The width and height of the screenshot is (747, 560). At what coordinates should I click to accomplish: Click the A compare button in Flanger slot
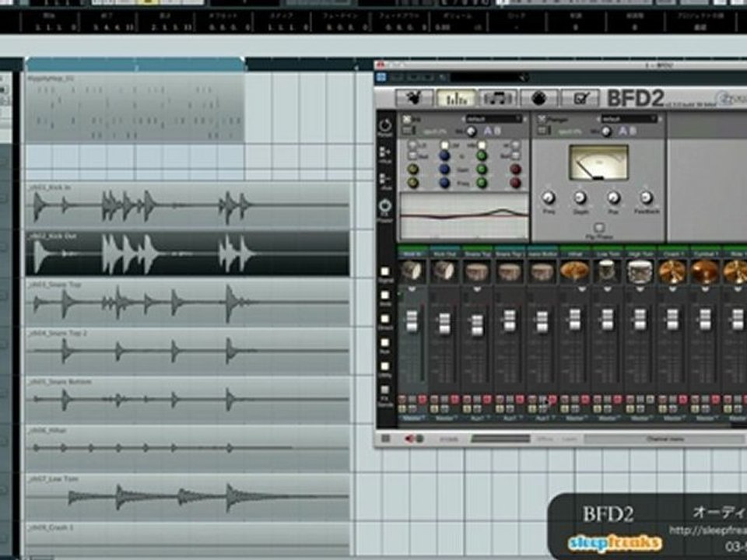click(x=622, y=131)
